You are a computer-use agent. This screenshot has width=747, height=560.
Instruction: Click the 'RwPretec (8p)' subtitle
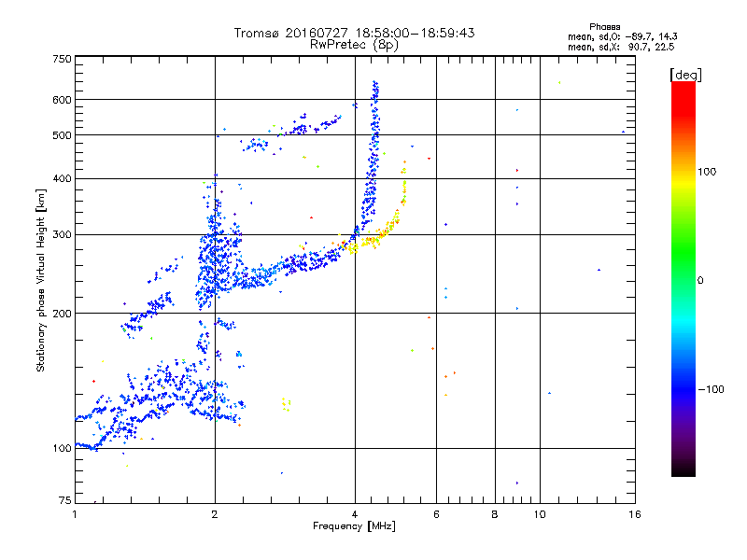pyautogui.click(x=354, y=45)
